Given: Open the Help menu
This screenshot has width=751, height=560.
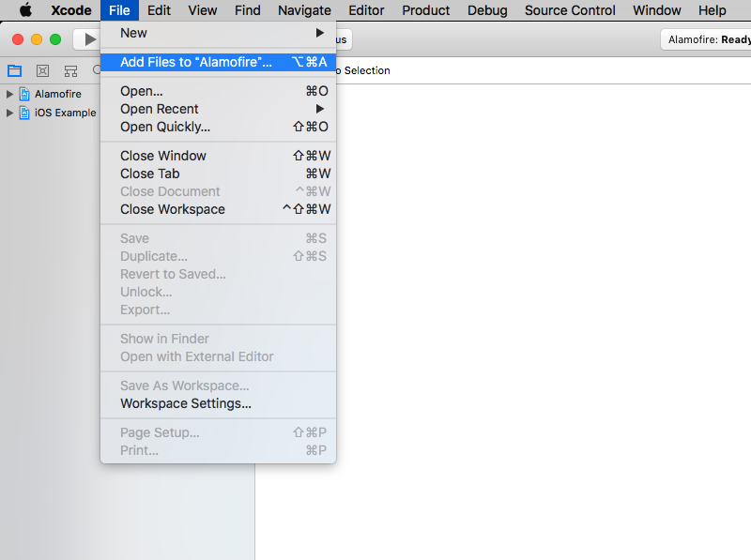Looking at the screenshot, I should tap(713, 10).
